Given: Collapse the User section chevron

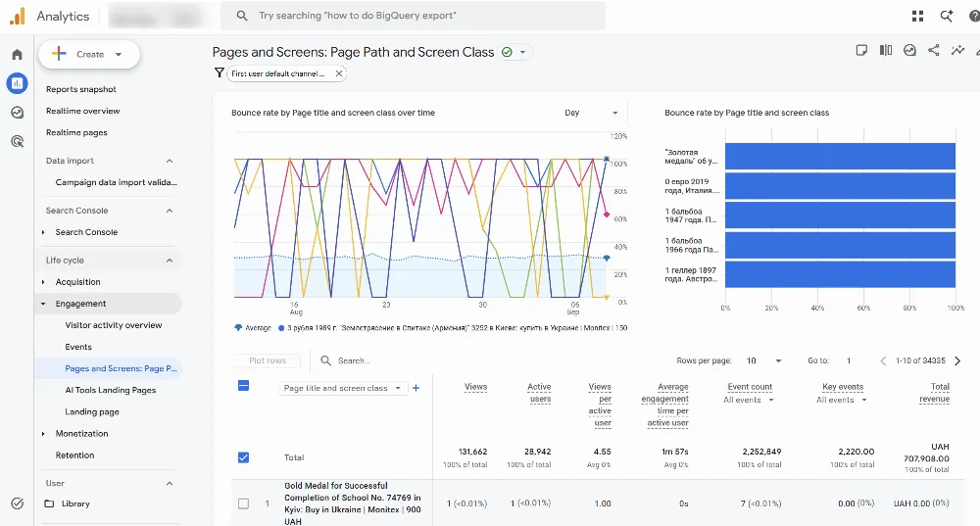Looking at the screenshot, I should click(x=170, y=484).
